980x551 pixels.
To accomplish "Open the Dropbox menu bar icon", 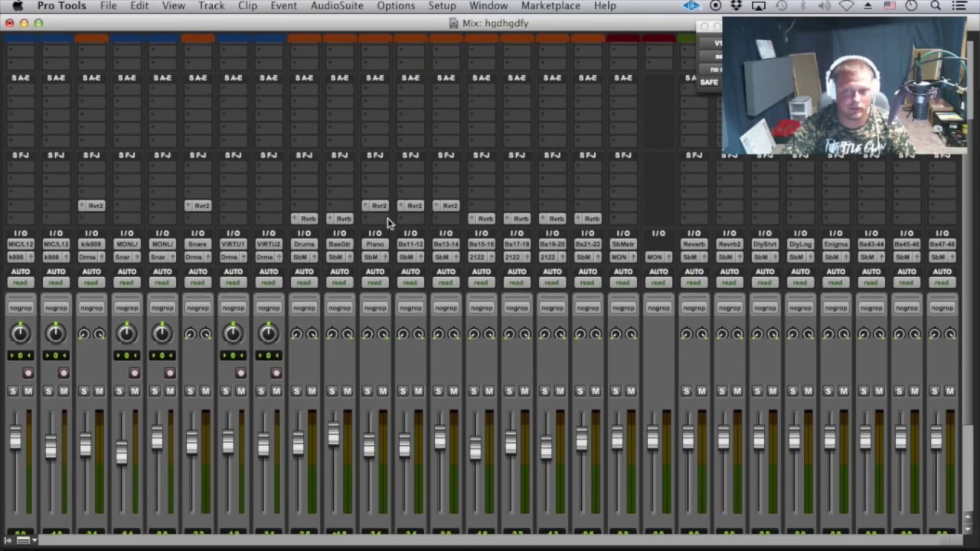I will point(736,6).
